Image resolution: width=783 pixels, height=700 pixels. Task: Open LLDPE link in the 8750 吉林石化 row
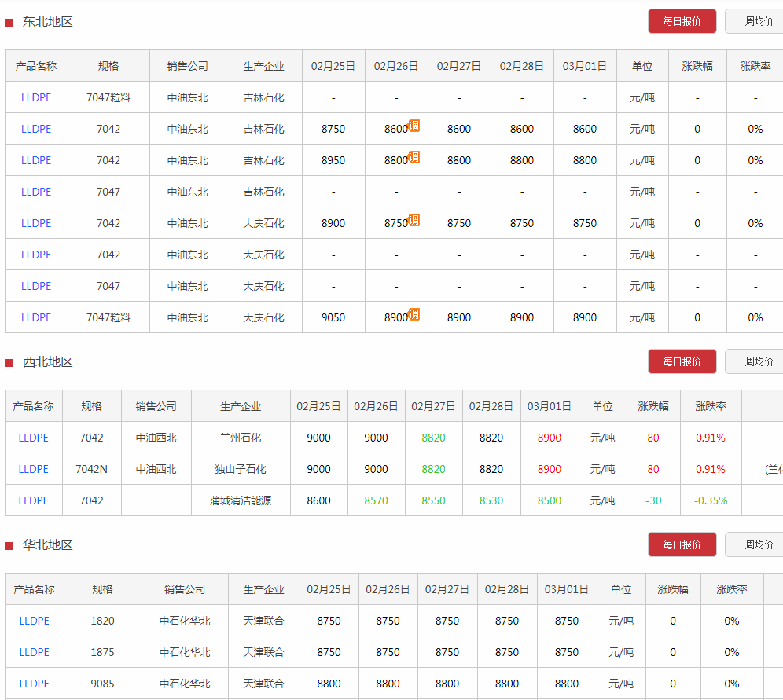pos(36,129)
